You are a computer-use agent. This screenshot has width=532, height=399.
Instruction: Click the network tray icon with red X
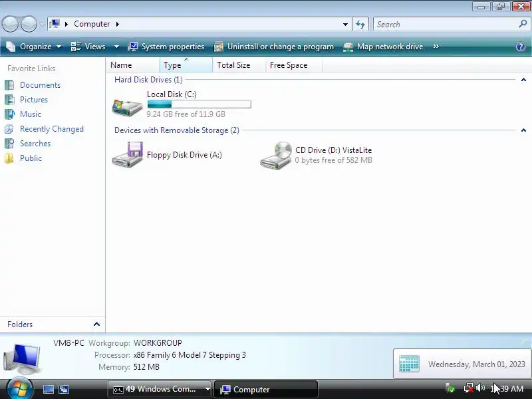coord(469,388)
